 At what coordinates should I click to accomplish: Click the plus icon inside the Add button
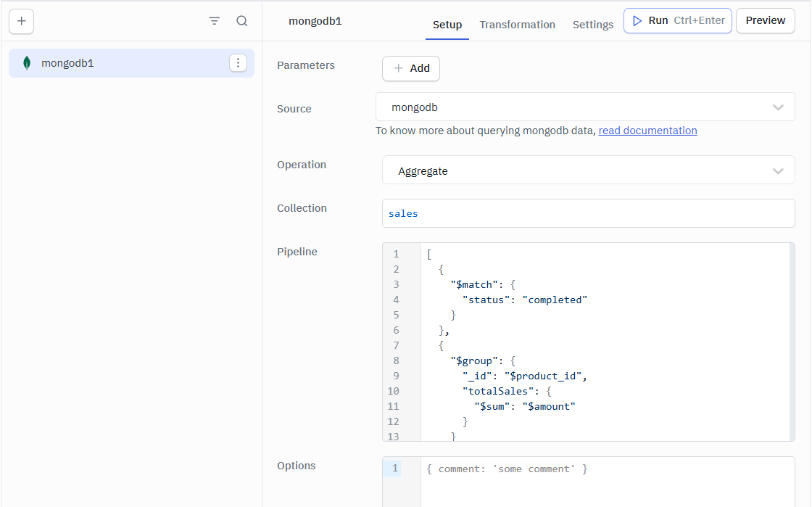(397, 68)
